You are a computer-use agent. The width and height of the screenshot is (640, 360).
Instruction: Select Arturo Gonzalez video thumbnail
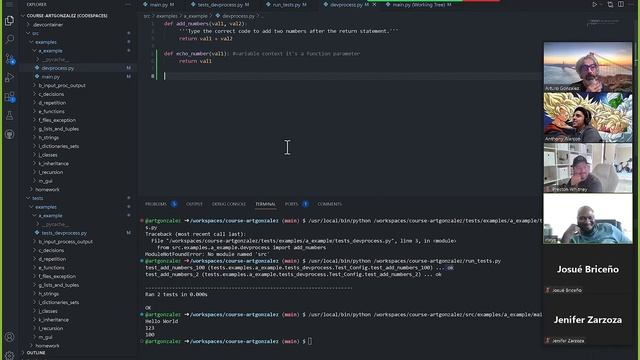(588, 67)
